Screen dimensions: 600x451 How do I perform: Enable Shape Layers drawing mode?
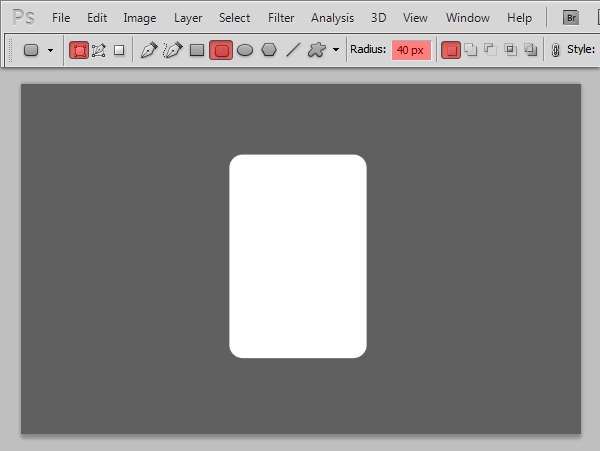click(79, 50)
